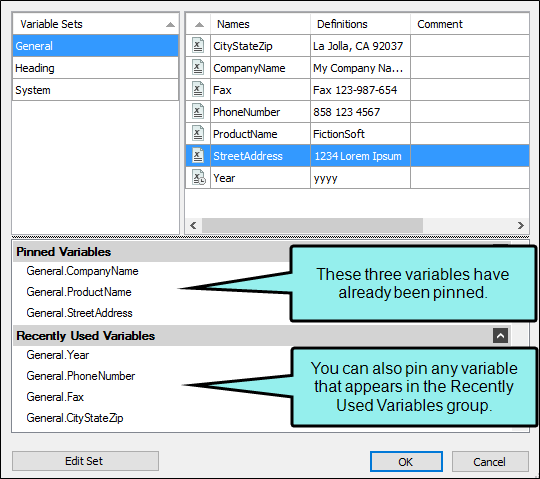This screenshot has height=479, width=540.
Task: Select the System variable set
Action: pos(96,90)
